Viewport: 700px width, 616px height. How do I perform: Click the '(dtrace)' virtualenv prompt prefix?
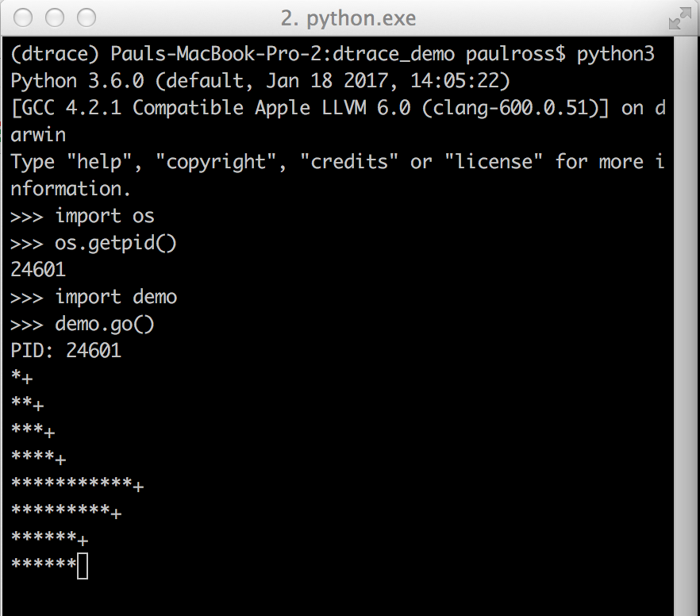[x=55, y=55]
